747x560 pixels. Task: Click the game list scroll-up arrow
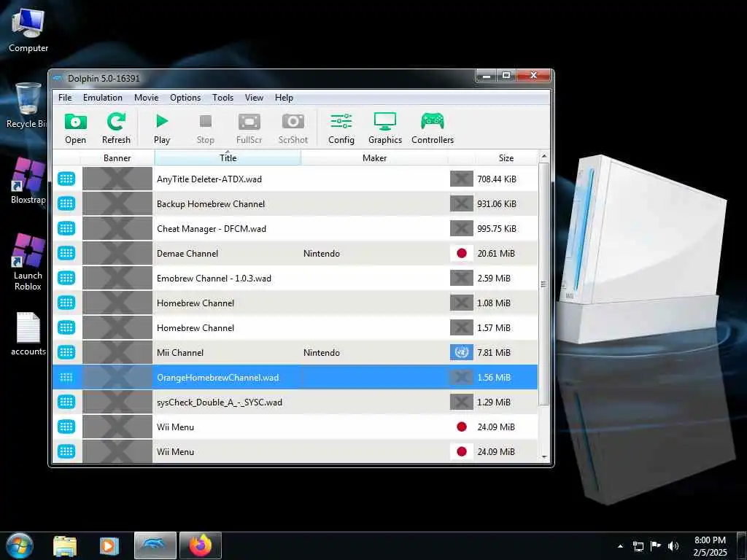(544, 156)
